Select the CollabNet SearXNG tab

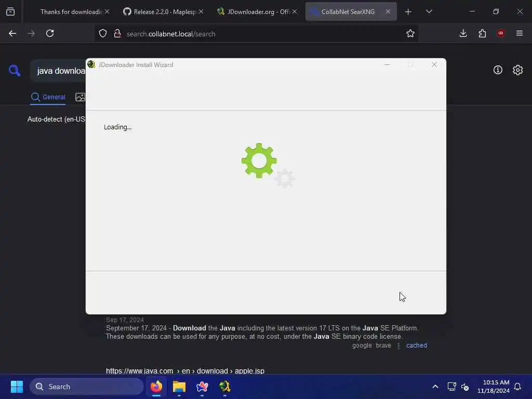coord(351,11)
